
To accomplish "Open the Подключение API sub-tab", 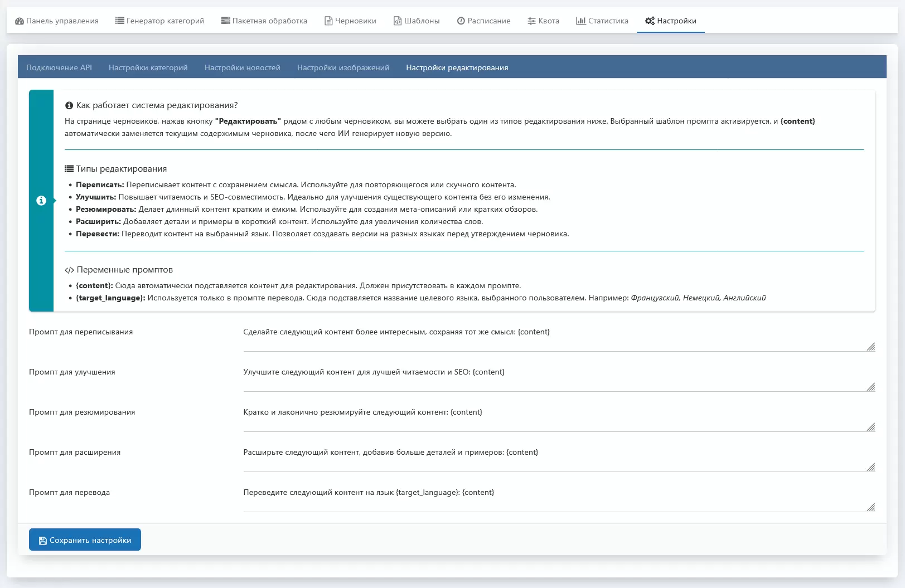I will point(59,67).
